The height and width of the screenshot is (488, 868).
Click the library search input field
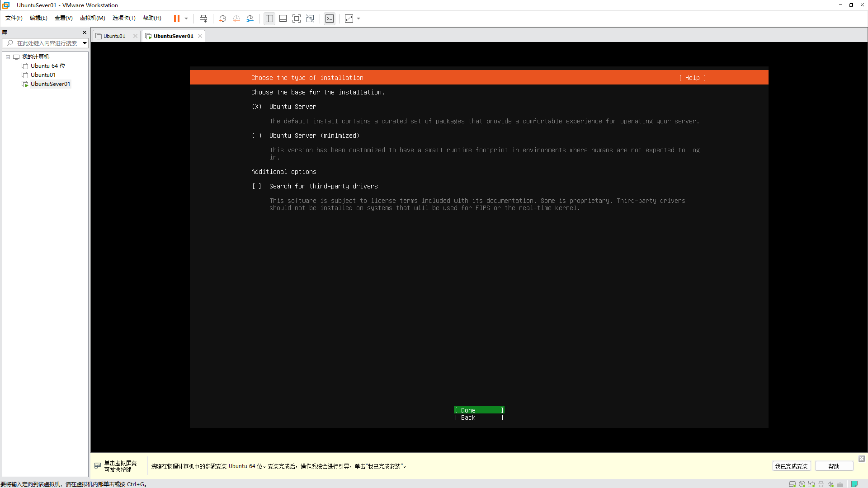point(43,43)
